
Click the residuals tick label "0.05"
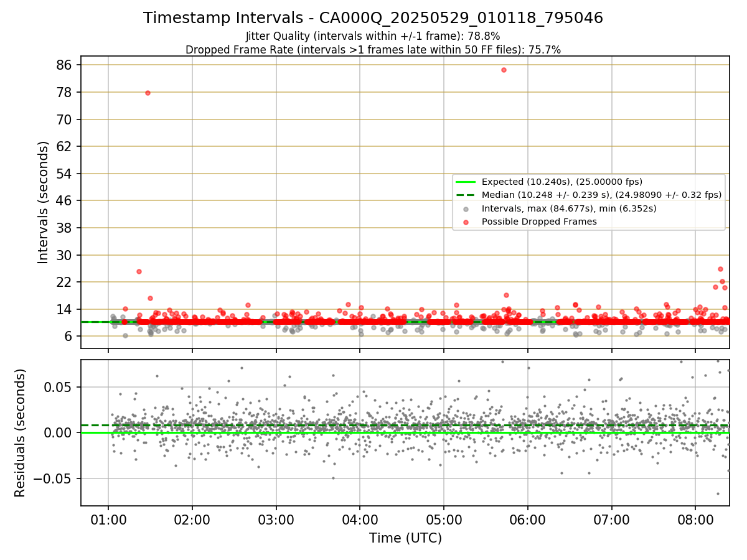click(59, 387)
